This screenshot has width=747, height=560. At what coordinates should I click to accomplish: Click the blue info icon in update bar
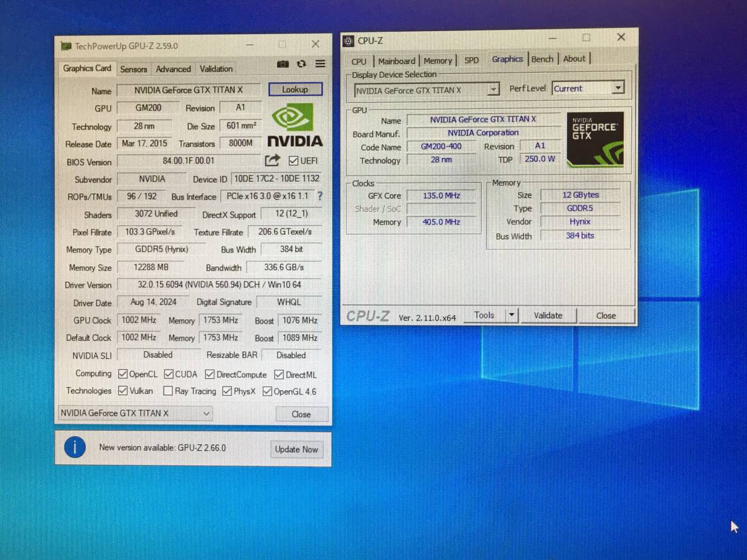tap(75, 447)
